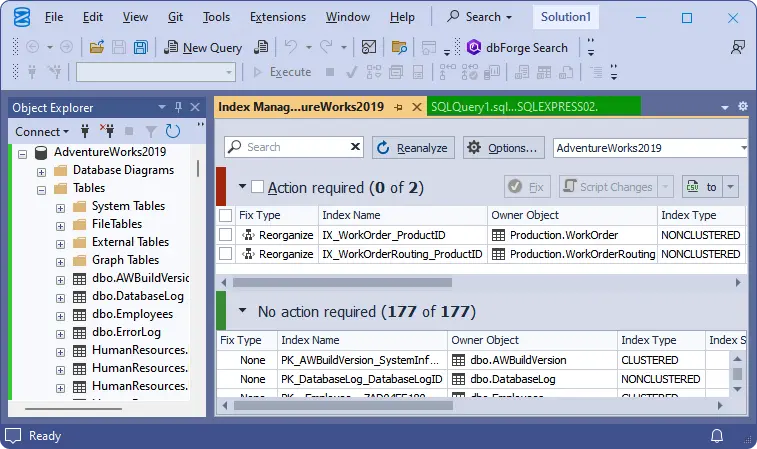The height and width of the screenshot is (449, 757).
Task: Click the Save All icon in toolbar
Action: point(140,47)
